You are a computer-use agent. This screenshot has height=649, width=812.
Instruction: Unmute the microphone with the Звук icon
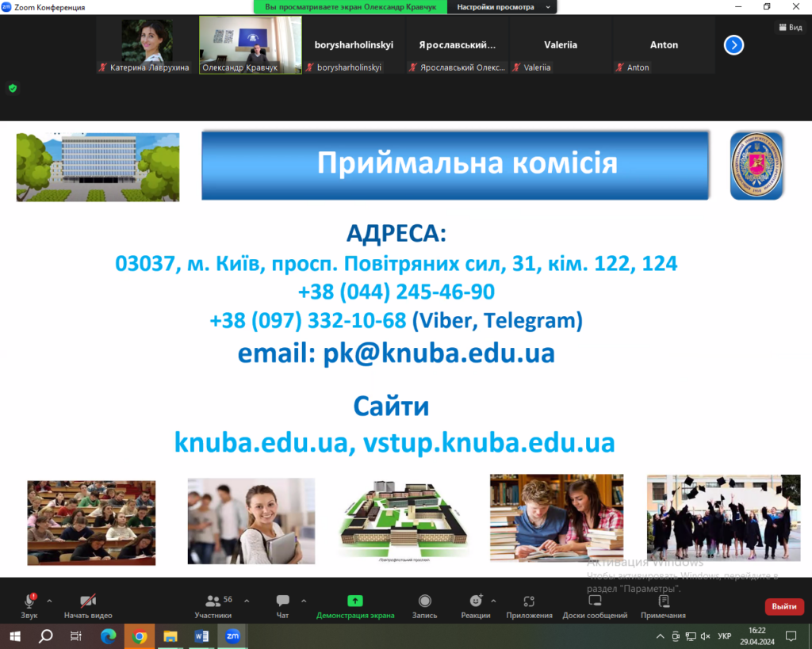pos(29,606)
